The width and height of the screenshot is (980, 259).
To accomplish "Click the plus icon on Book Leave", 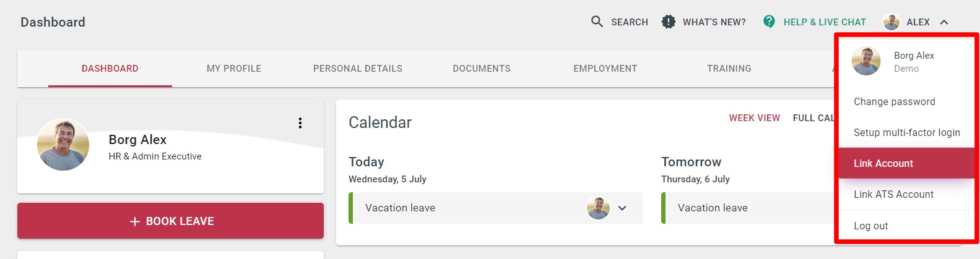I will (135, 221).
